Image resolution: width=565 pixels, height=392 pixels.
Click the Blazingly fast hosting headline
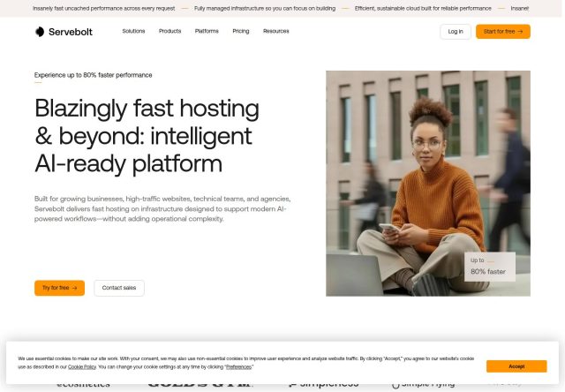tap(147, 136)
